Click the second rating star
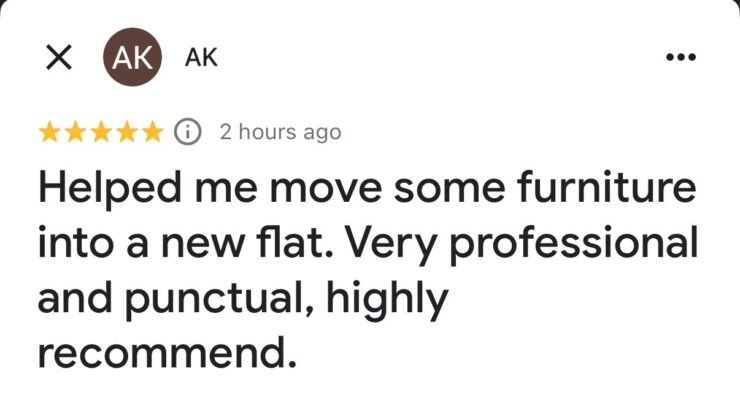The image size is (740, 403). point(75,132)
